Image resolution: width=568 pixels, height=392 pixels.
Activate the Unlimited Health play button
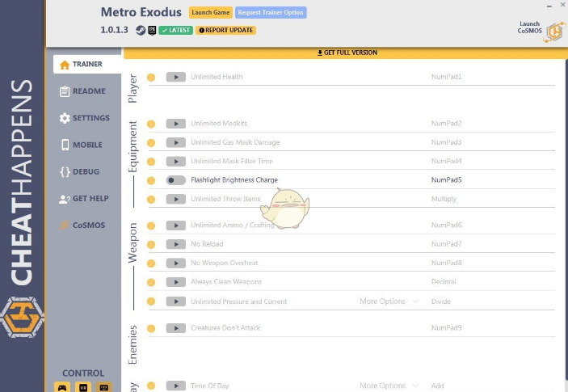pyautogui.click(x=175, y=77)
